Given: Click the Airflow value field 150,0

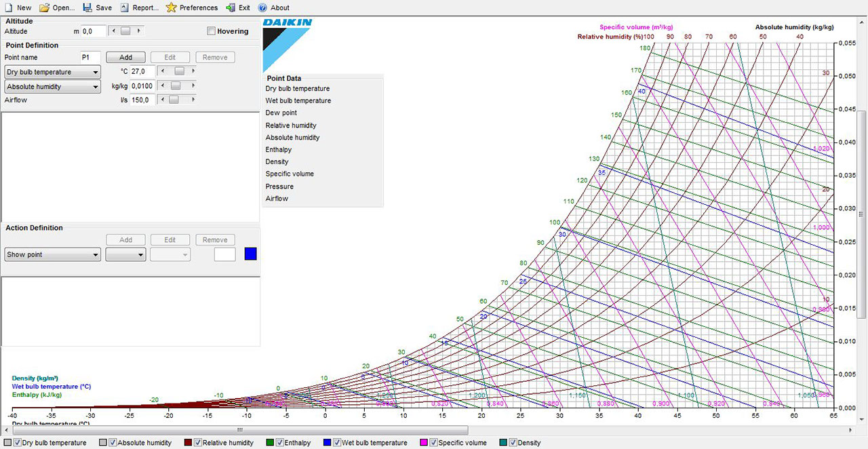Looking at the screenshot, I should [x=142, y=100].
